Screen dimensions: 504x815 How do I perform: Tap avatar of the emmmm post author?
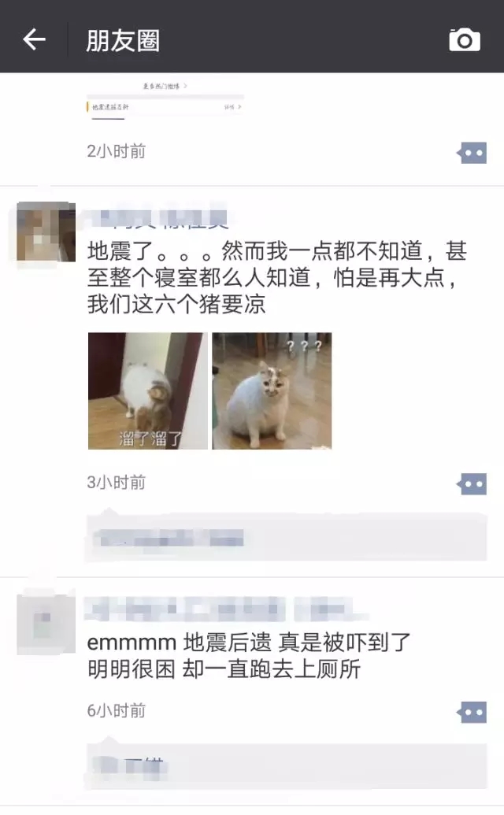point(46,624)
